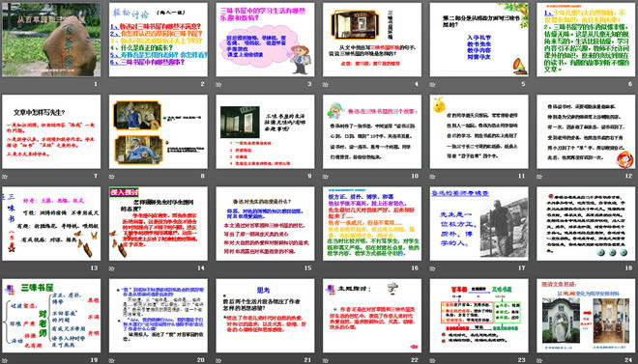638x364 pixels.
Task: Select slide 23 with the comparison diagram
Action: pos(479,316)
